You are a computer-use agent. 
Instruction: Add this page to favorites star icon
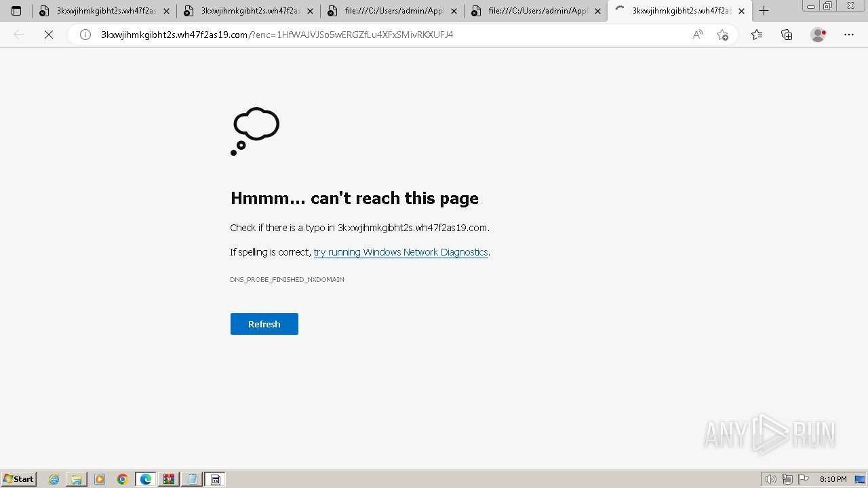tap(722, 35)
